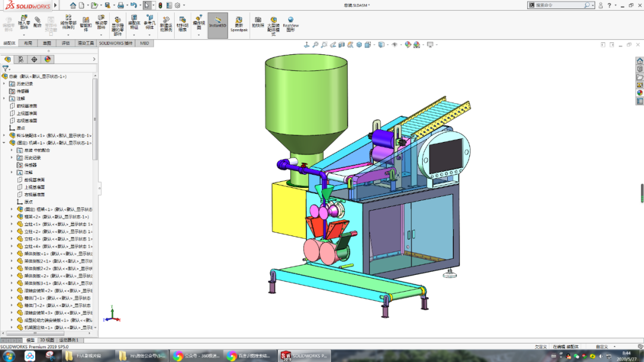This screenshot has height=362, width=644.
Task: Open the DisplayManager color ball tab
Action: (x=48, y=60)
